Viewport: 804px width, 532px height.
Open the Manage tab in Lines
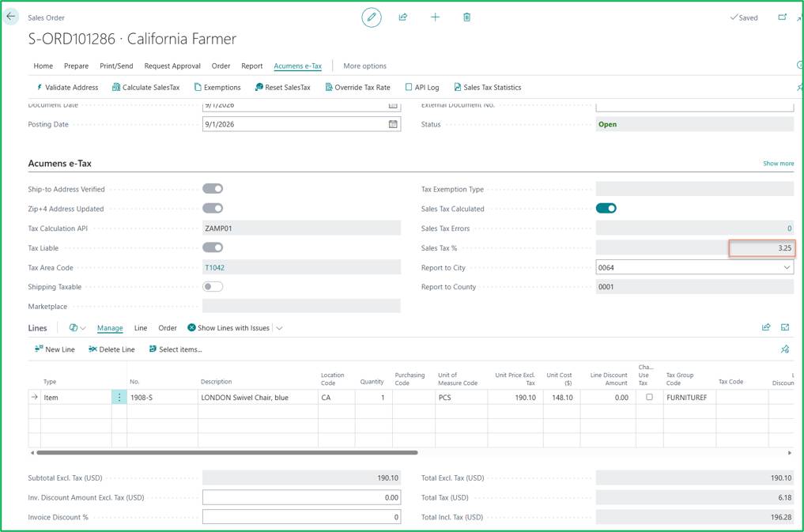pos(110,328)
